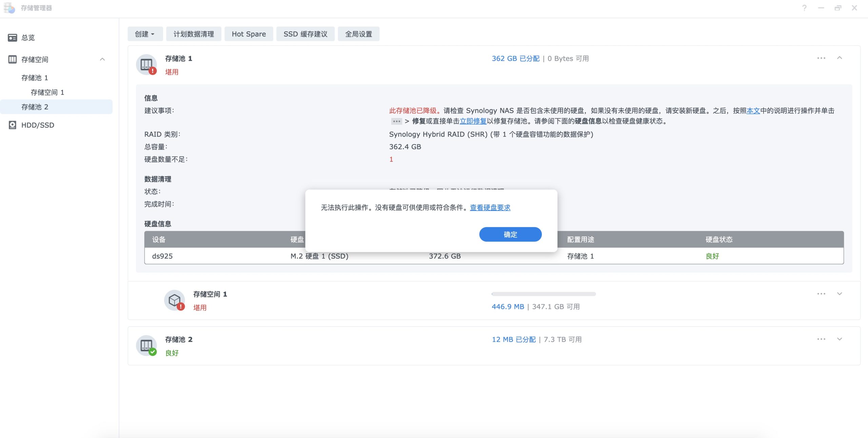Viewport: 868px width, 438px height.
Task: Click the 存储池 2 panel title
Action: click(x=179, y=339)
